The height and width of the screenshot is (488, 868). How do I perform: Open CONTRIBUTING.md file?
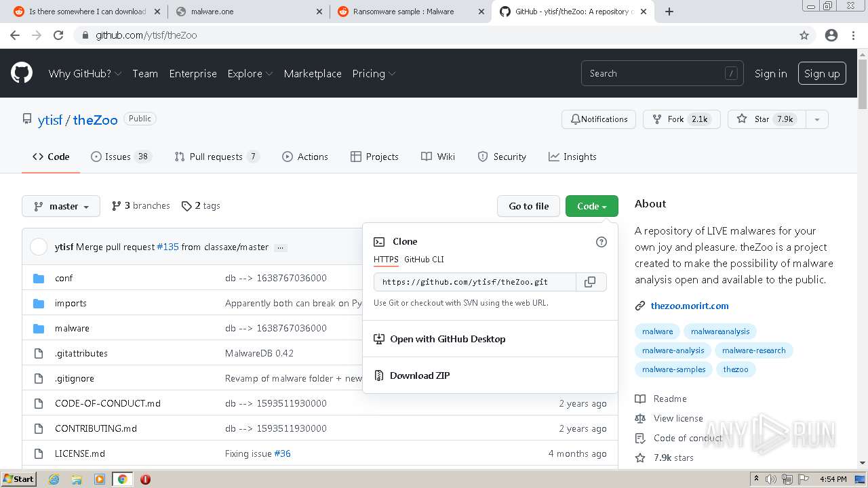point(96,428)
